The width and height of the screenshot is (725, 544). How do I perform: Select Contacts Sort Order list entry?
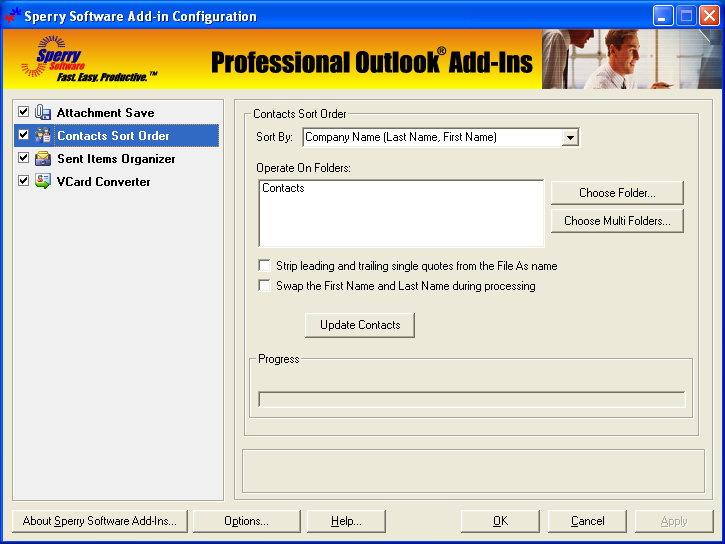point(113,135)
